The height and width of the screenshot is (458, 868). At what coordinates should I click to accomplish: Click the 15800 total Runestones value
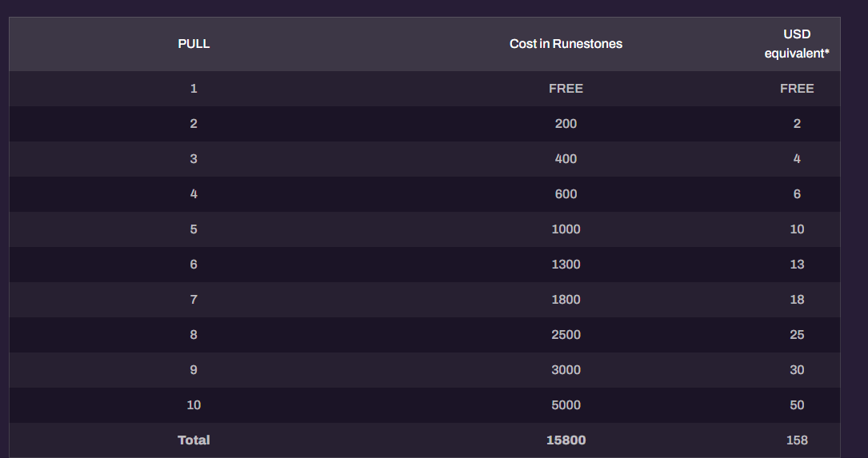[566, 440]
